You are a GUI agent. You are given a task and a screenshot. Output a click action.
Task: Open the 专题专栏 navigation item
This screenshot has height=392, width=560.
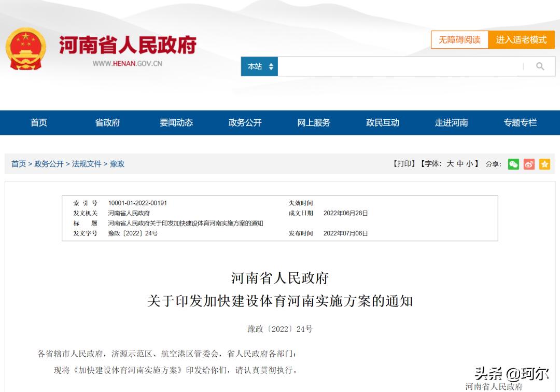[x=520, y=123]
